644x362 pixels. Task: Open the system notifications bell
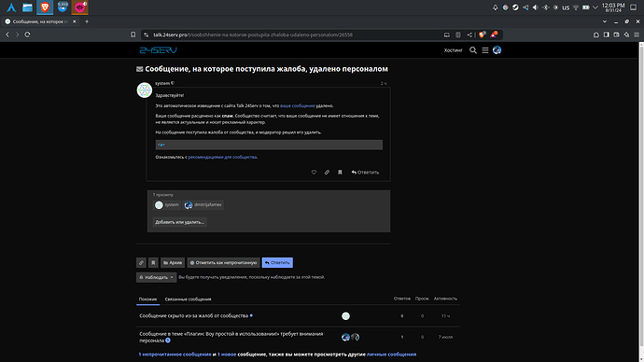(x=496, y=7)
